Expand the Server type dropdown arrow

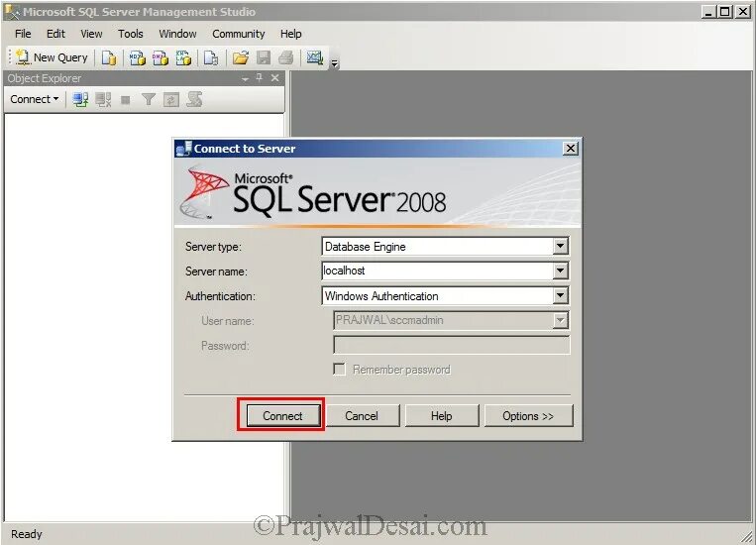click(x=560, y=246)
